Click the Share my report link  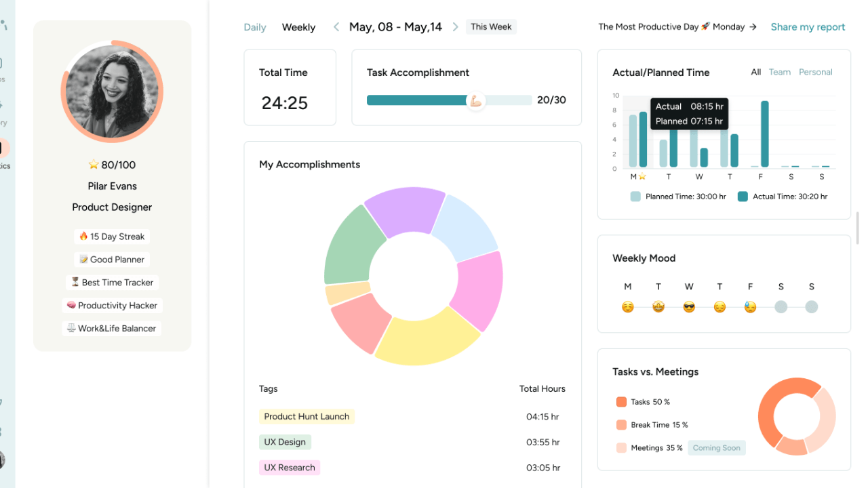coord(808,26)
